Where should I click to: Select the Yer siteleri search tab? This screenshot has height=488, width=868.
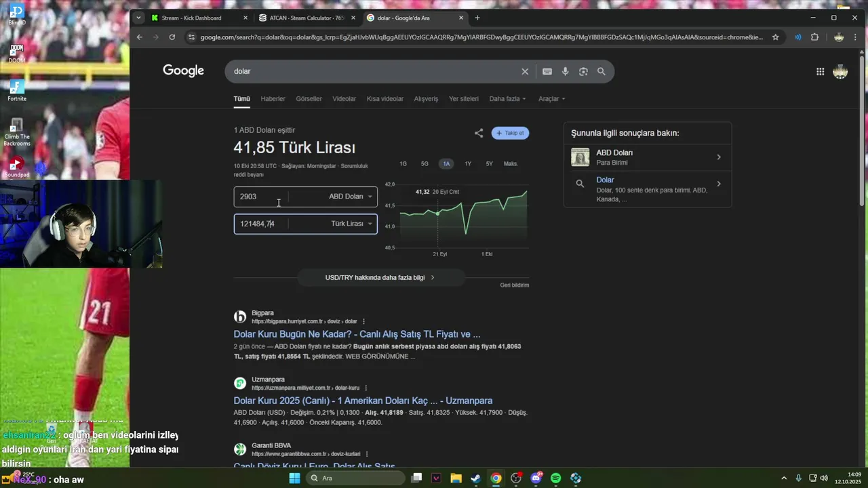(464, 99)
